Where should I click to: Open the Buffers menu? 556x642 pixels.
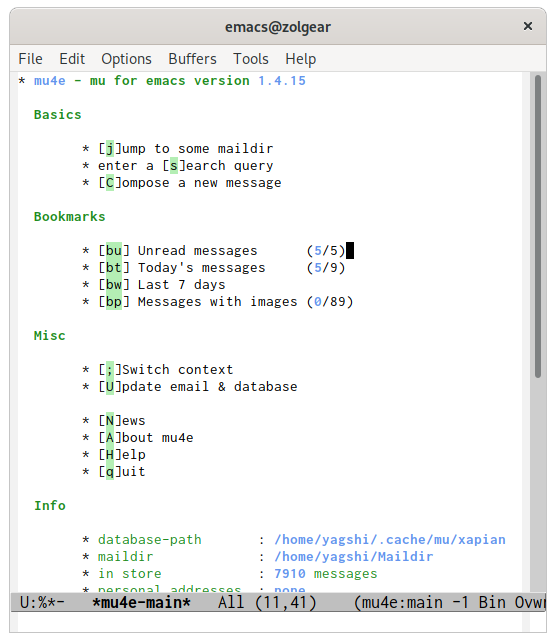pos(192,59)
